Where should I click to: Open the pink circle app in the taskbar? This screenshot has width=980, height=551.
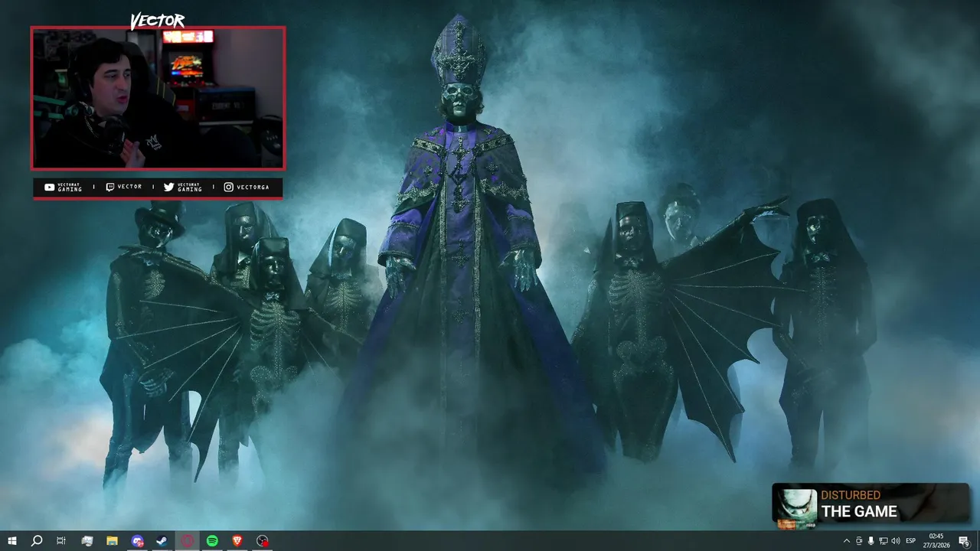[188, 541]
